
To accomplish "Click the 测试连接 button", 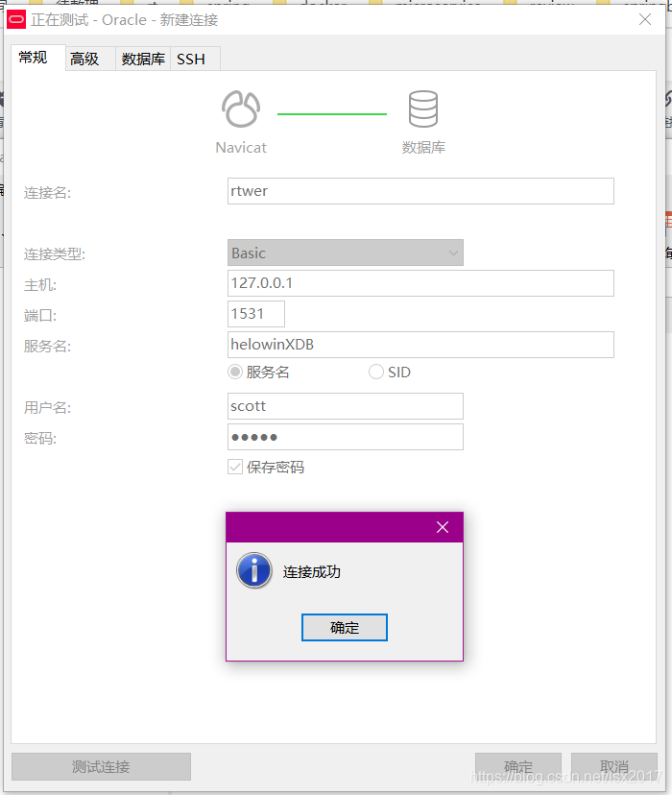I will 102,766.
